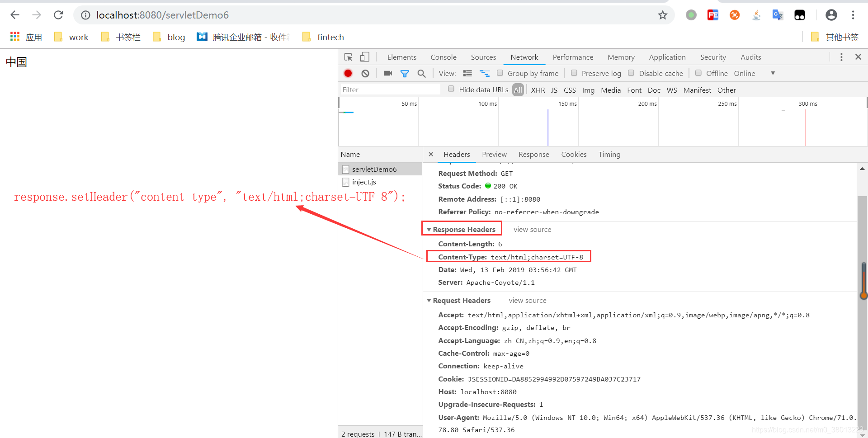Use large request rows view
Image resolution: width=868 pixels, height=438 pixels.
coord(467,73)
